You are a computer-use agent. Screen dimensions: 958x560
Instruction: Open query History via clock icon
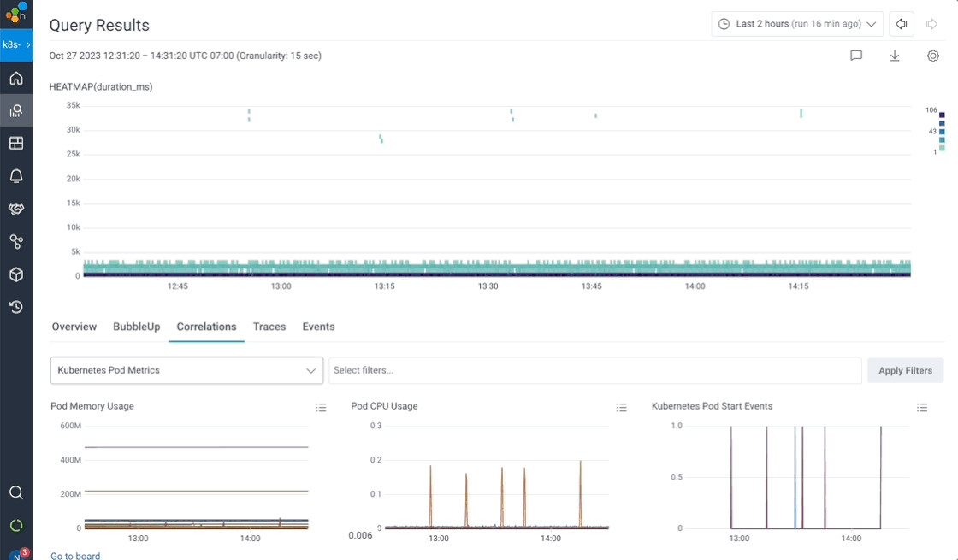(x=16, y=307)
